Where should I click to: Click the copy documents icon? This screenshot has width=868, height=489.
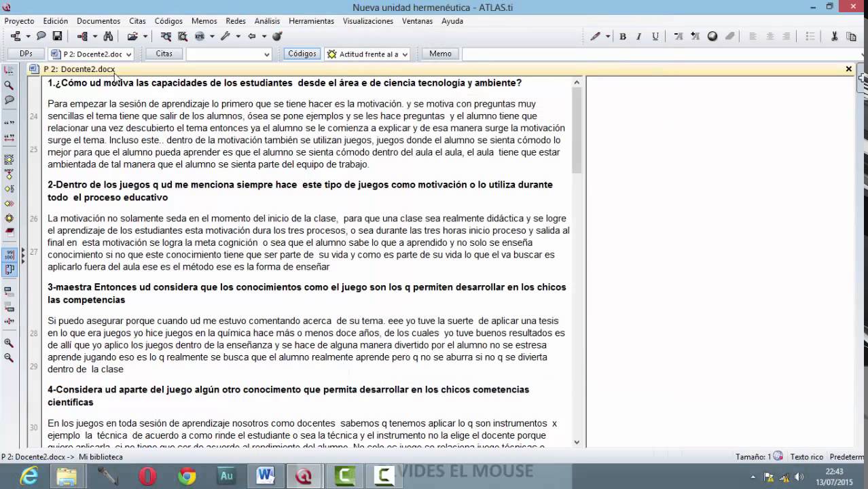[x=851, y=37]
